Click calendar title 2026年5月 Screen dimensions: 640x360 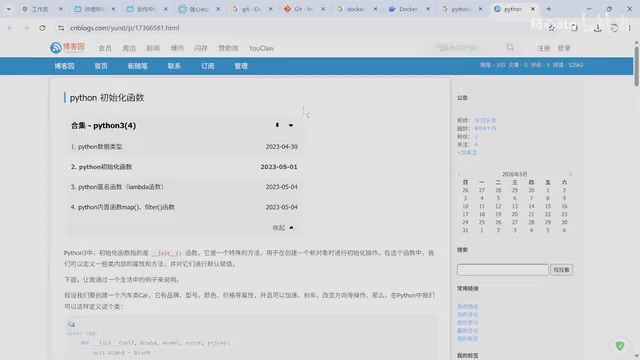click(x=514, y=174)
